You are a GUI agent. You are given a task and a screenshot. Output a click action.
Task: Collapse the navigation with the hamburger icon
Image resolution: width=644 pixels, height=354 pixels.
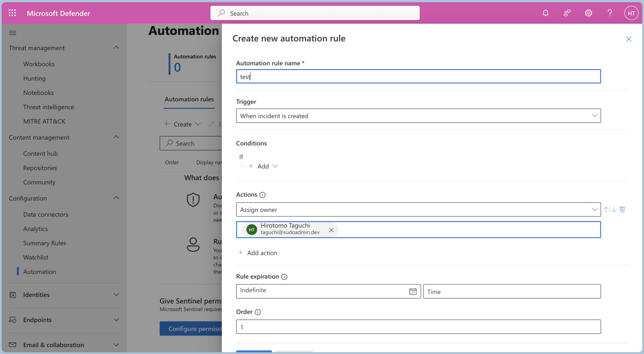[12, 33]
